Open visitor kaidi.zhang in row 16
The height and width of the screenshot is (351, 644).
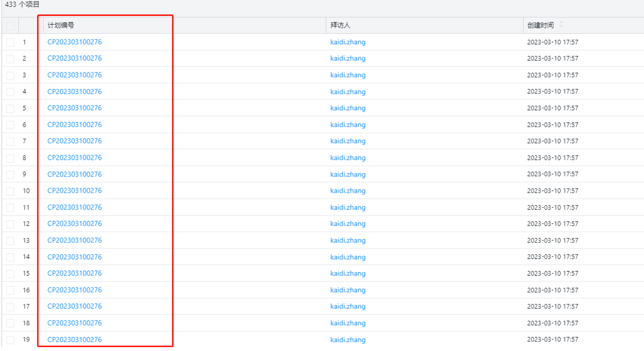[x=348, y=290]
